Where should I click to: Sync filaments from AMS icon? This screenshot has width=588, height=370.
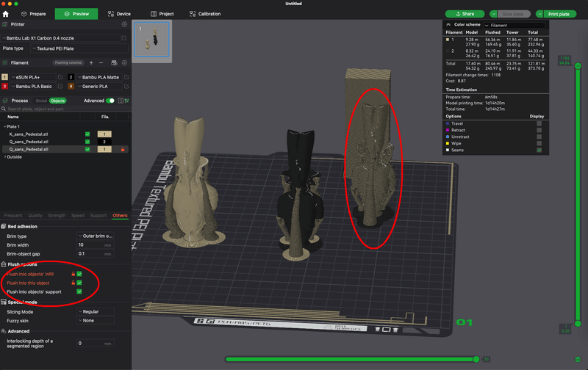[x=115, y=63]
